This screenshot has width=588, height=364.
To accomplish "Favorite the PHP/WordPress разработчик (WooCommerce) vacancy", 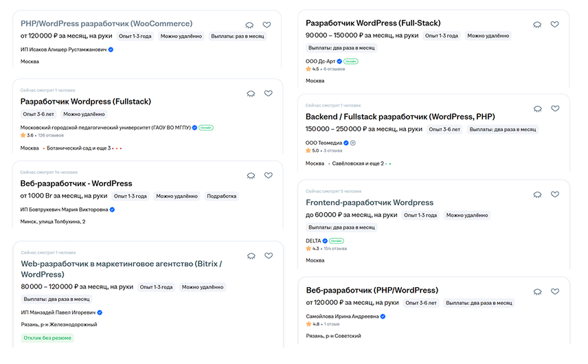I will (267, 25).
